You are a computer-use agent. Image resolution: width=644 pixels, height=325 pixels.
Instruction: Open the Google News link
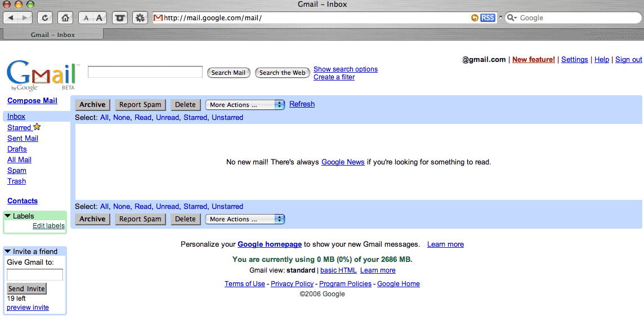click(x=342, y=162)
